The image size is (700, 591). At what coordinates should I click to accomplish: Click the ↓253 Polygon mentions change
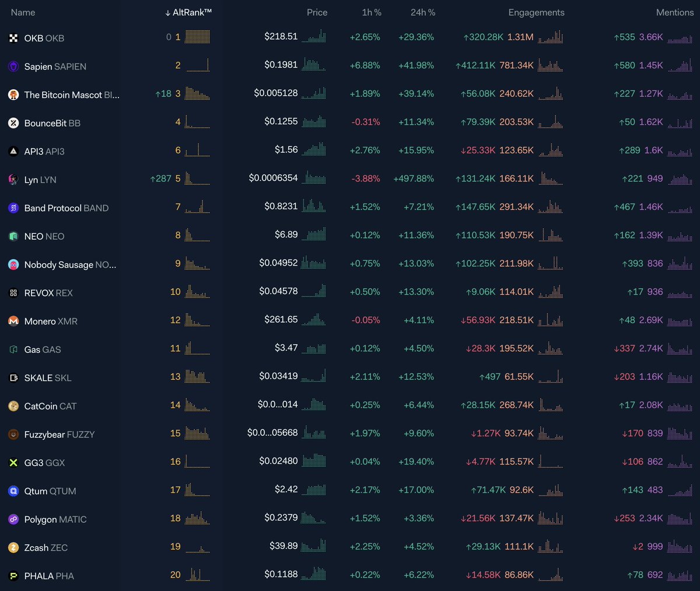[x=624, y=518]
